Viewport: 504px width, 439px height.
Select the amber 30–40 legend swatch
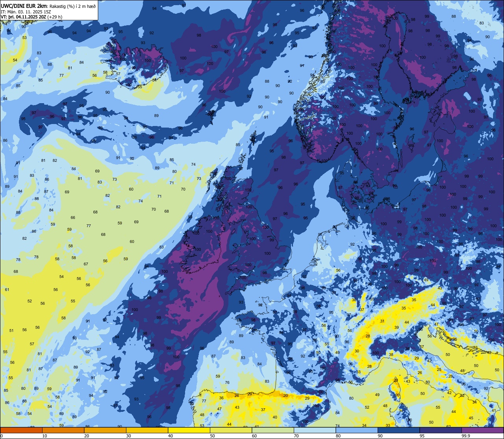pos(147,430)
